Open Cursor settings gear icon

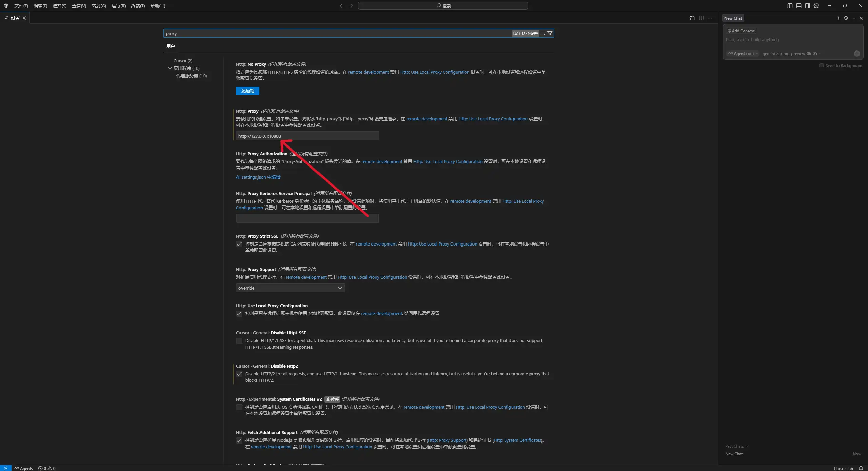coord(816,6)
